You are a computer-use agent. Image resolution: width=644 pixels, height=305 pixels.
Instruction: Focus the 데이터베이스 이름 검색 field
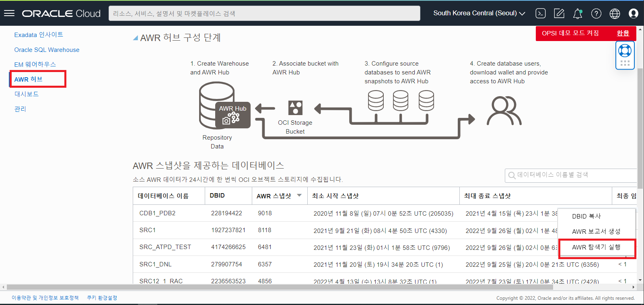571,175
